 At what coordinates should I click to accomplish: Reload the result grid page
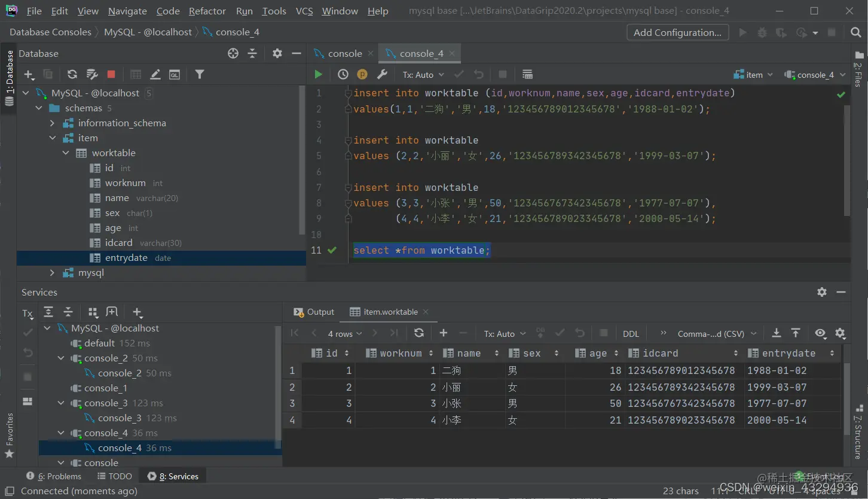pyautogui.click(x=419, y=333)
